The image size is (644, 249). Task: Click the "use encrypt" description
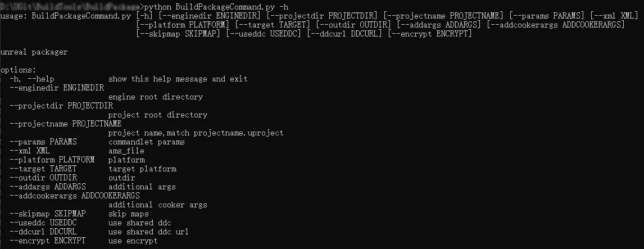click(133, 241)
